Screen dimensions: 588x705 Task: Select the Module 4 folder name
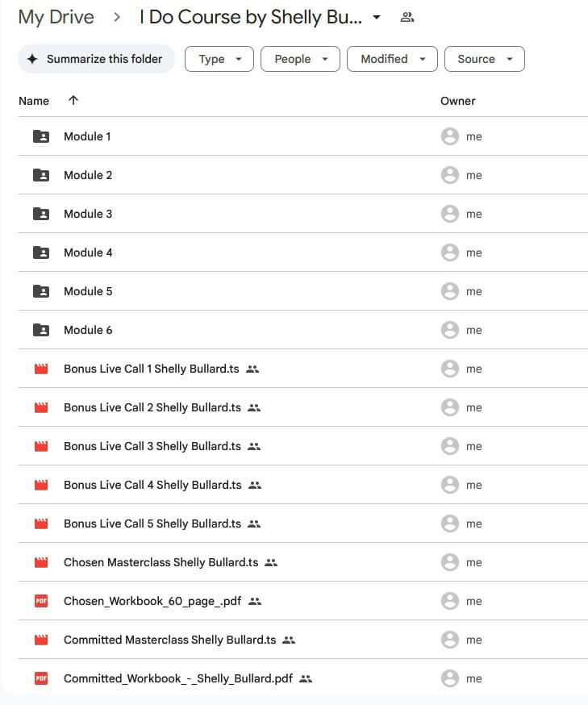[88, 252]
